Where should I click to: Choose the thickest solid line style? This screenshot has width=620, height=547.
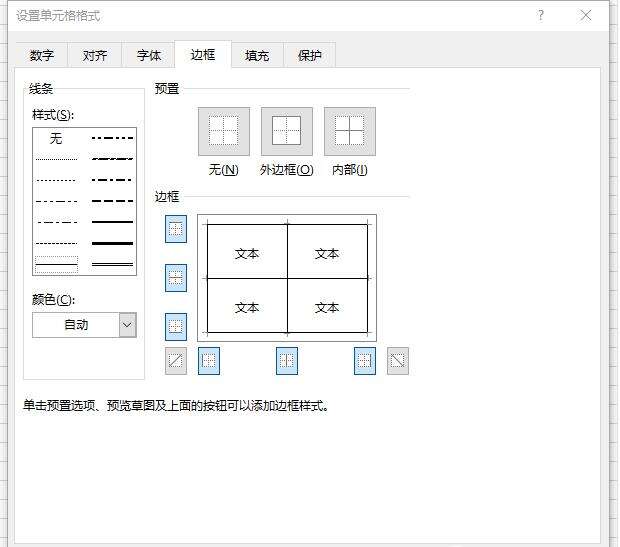click(x=112, y=243)
